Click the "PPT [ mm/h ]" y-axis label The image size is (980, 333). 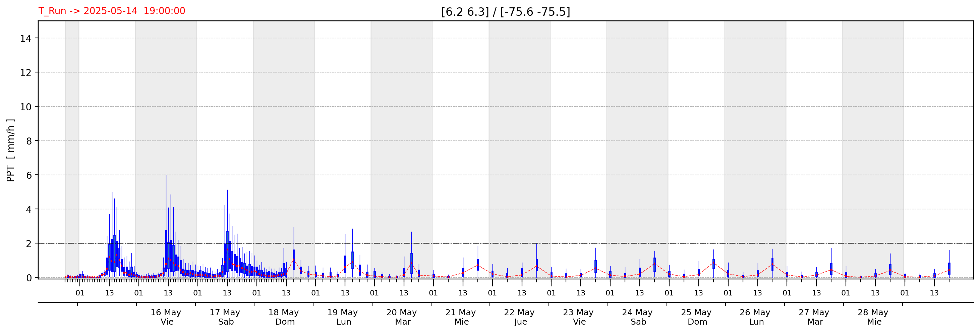pos(10,150)
